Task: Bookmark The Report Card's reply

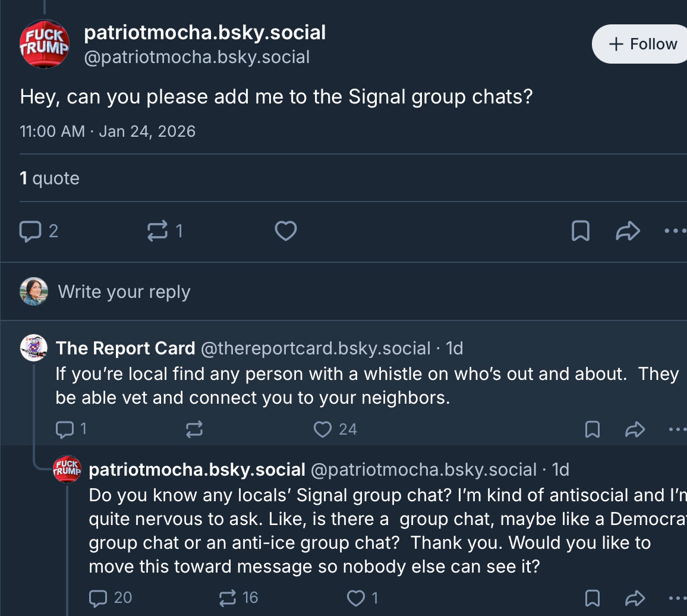Action: coord(593,429)
